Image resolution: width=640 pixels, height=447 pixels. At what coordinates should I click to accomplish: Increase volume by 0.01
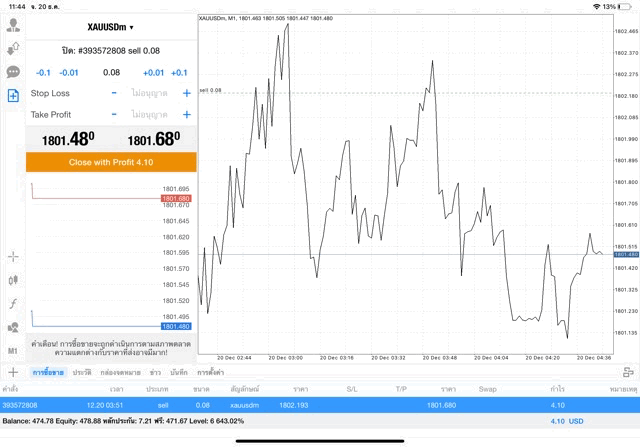[153, 73]
